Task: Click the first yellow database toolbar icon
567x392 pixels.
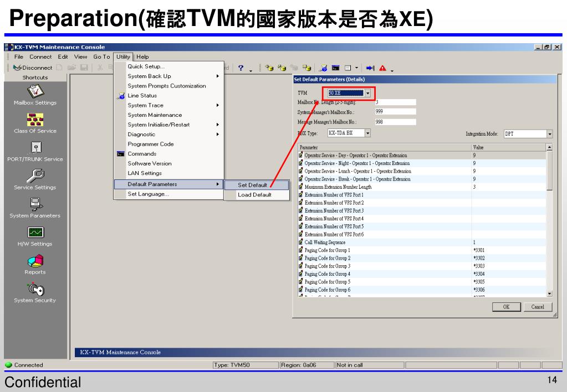Action: coord(269,68)
